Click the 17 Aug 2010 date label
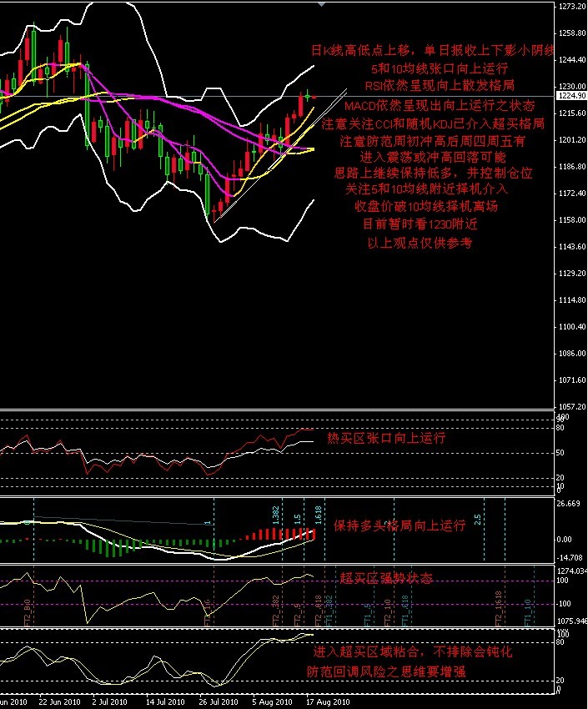This screenshot has width=588, height=709. (x=326, y=702)
